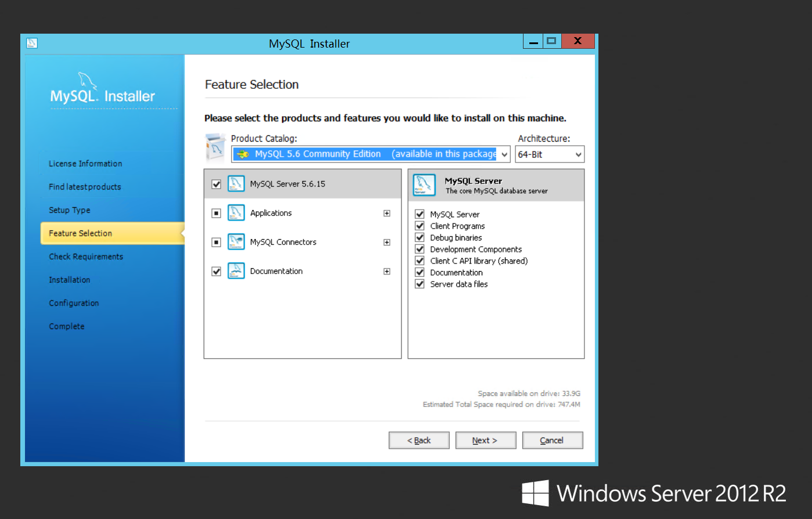Uncheck the Debug binaries feature checkbox

(420, 237)
